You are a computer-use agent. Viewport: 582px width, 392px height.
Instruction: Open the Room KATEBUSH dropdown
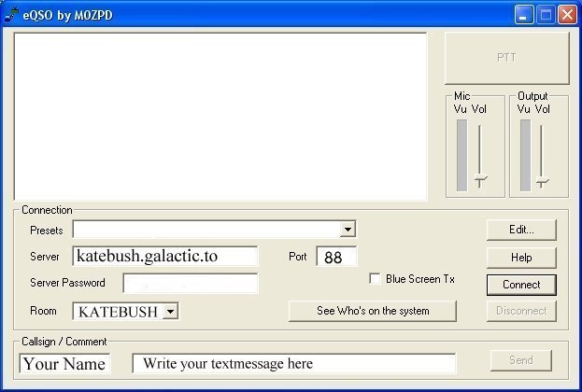point(171,312)
